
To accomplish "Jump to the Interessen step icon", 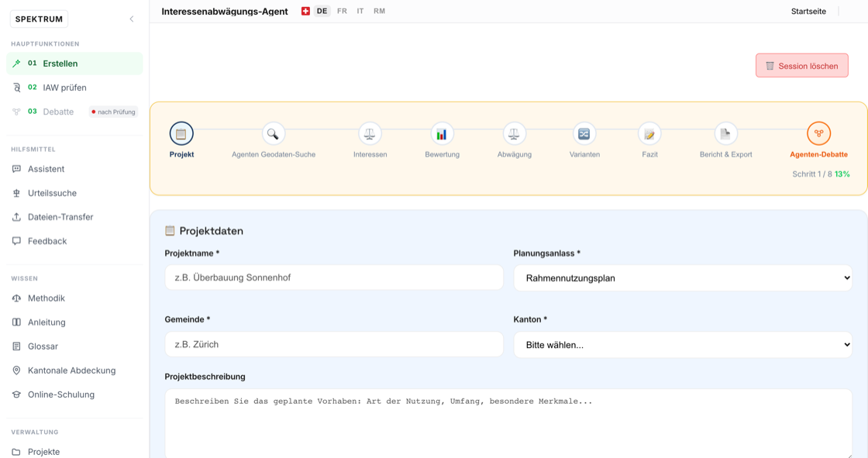I will (370, 133).
